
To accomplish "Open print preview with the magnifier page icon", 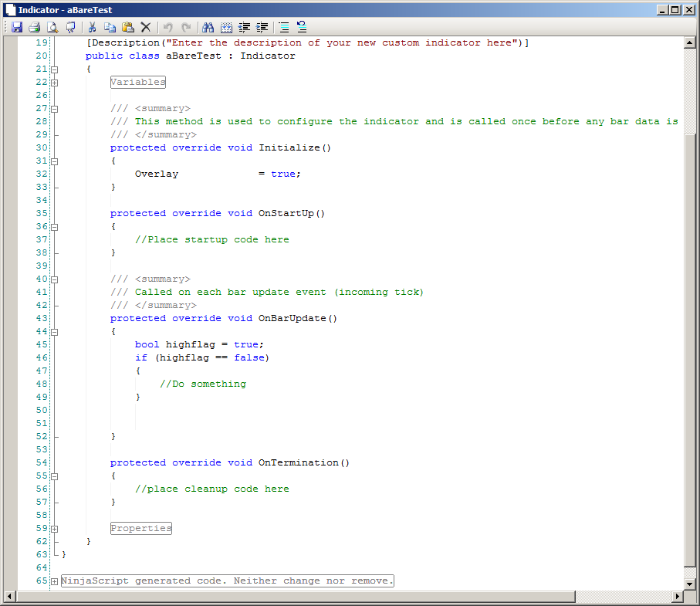I will 52,27.
